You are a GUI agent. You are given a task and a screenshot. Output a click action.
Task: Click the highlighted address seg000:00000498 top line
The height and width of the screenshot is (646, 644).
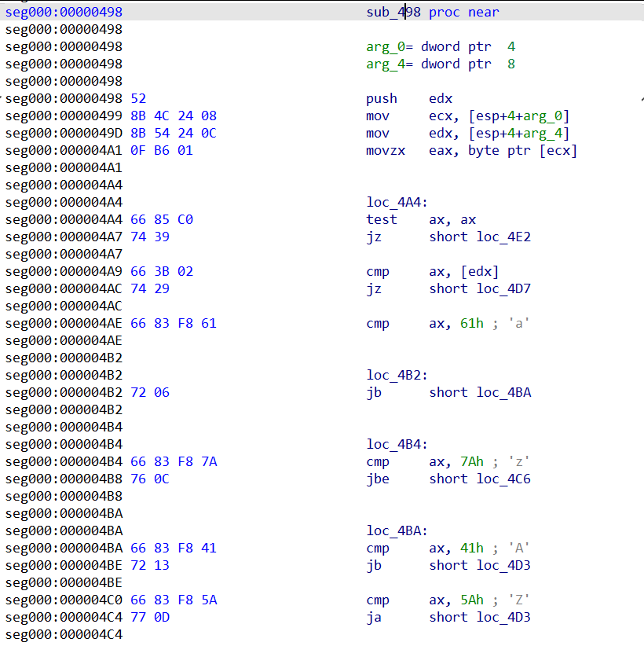coord(64,12)
